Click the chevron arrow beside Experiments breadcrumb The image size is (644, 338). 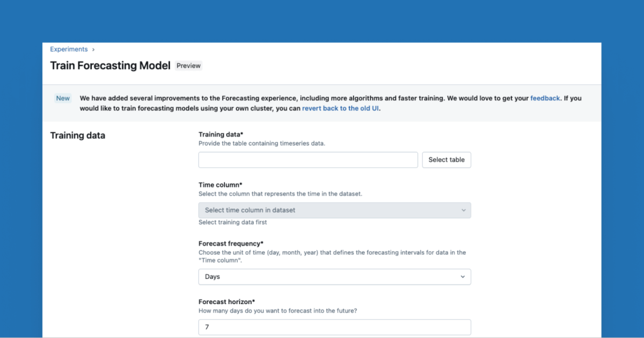(93, 49)
